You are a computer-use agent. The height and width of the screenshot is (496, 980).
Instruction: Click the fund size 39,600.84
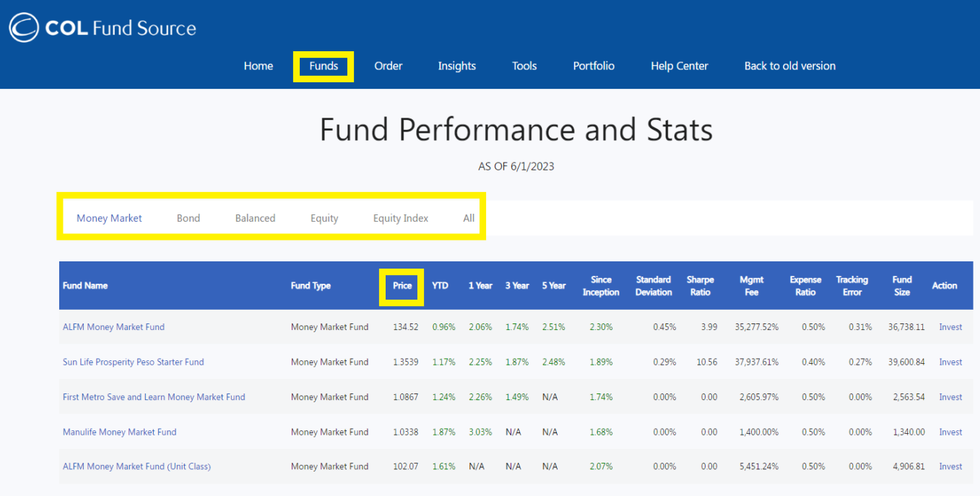pos(906,362)
